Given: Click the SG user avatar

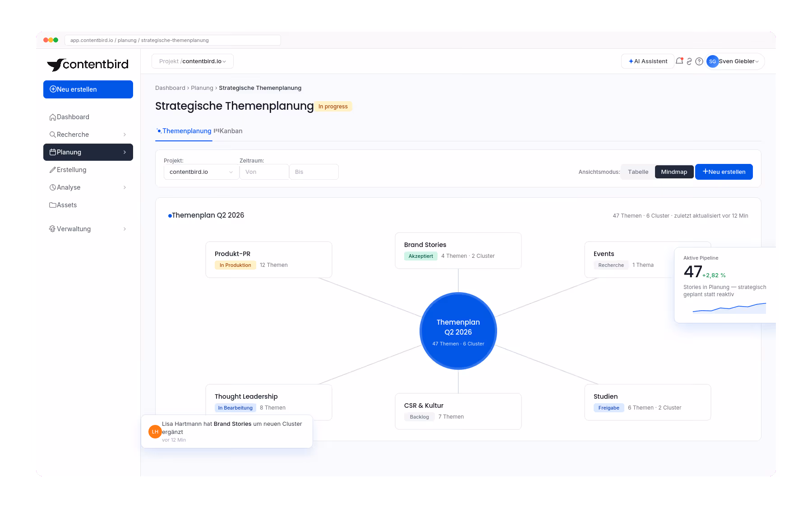Looking at the screenshot, I should (712, 61).
